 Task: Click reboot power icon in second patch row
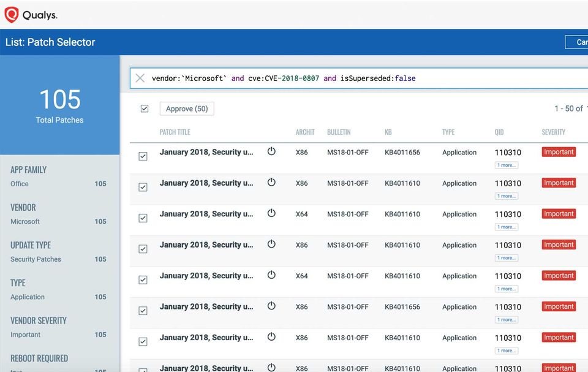[271, 183]
